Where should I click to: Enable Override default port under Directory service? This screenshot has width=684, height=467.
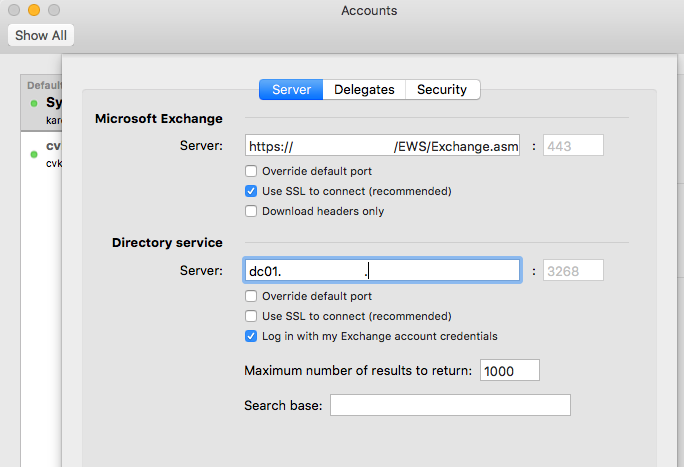(x=251, y=296)
